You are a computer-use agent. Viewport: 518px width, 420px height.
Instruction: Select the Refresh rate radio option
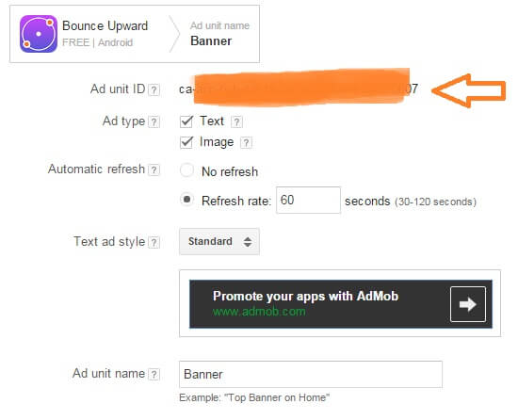(186, 200)
